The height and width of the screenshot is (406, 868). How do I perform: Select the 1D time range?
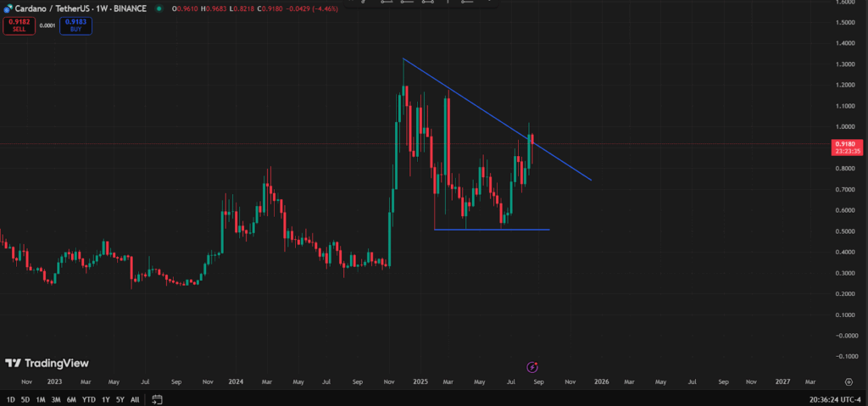tap(10, 399)
